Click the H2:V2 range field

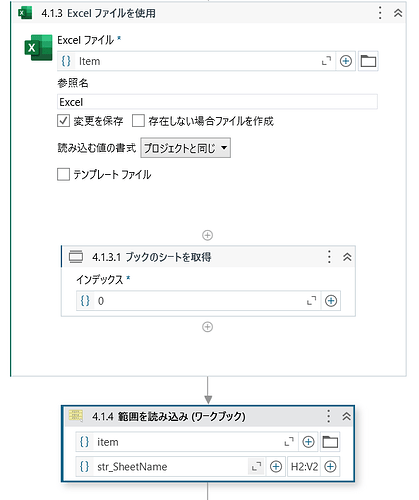click(x=304, y=466)
